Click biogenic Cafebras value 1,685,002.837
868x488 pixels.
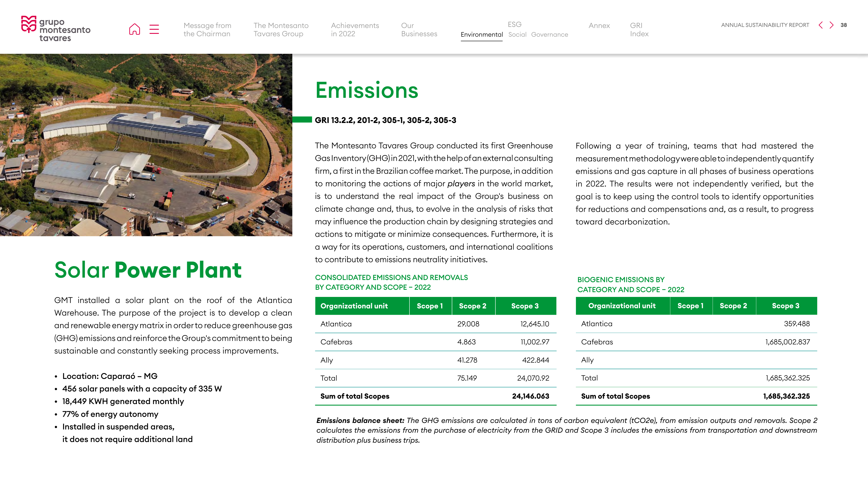[787, 342]
